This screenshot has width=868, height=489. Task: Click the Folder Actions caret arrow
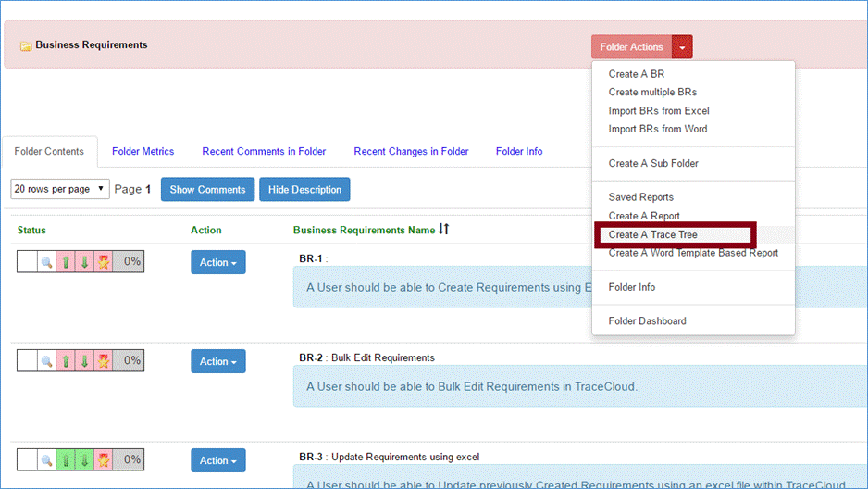pyautogui.click(x=682, y=47)
